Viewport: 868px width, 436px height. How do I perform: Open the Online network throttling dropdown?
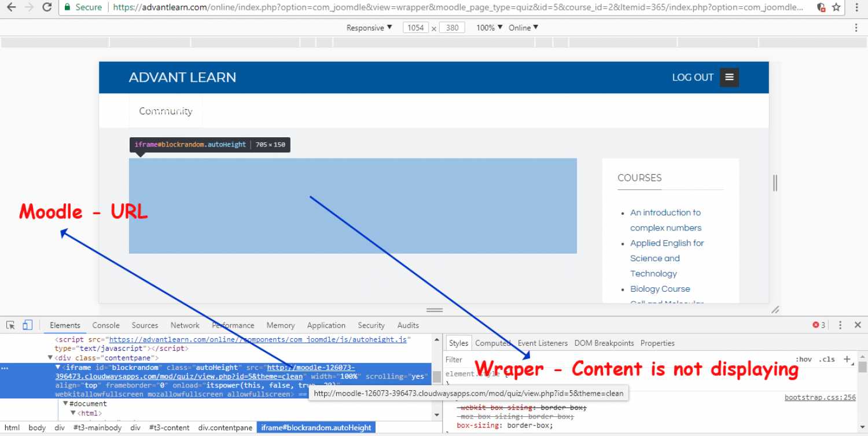[523, 28]
